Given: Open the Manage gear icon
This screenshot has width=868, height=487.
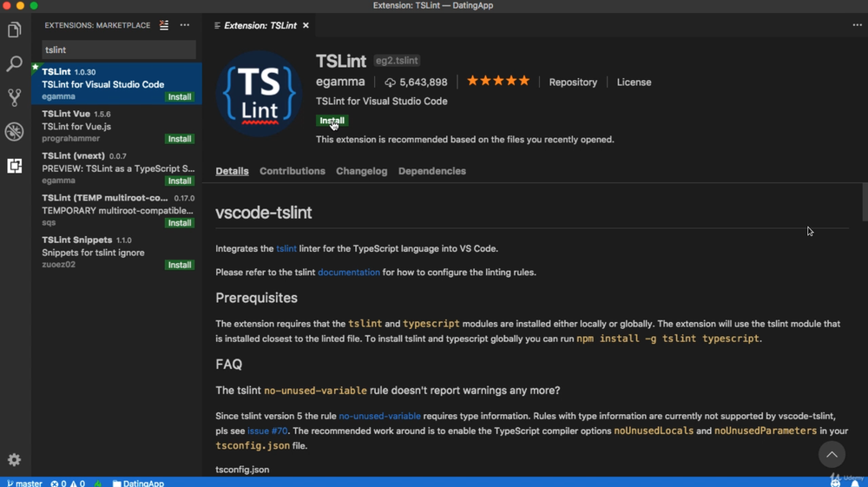Looking at the screenshot, I should tap(15, 459).
